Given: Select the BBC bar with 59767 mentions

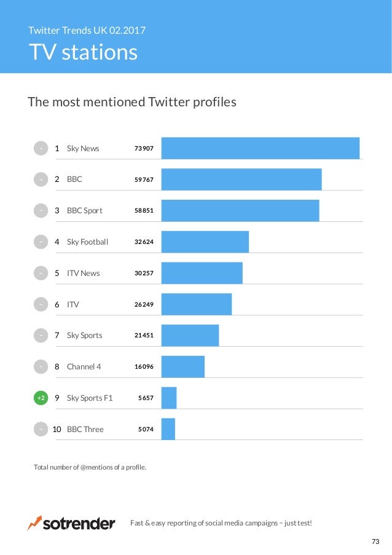Looking at the screenshot, I should pyautogui.click(x=241, y=179).
